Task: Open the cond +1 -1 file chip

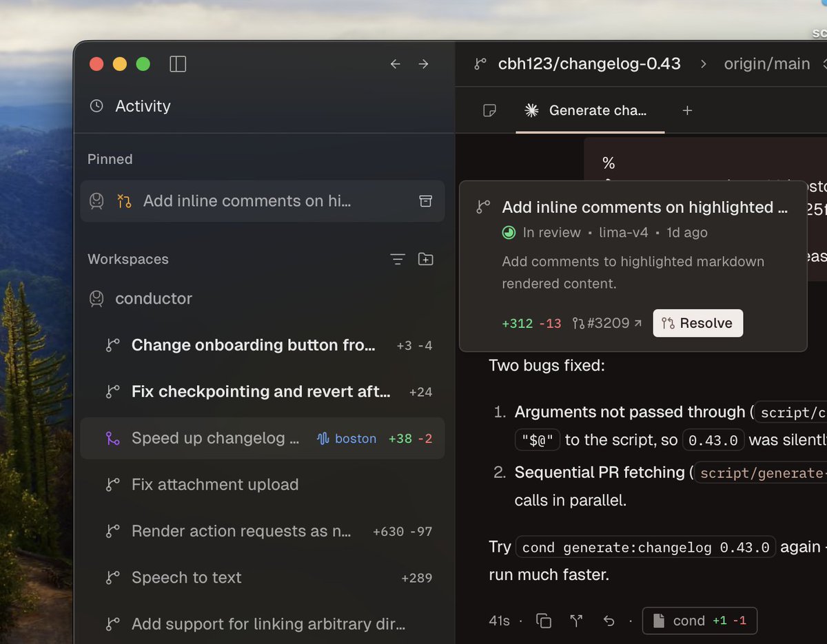Action: [x=700, y=621]
